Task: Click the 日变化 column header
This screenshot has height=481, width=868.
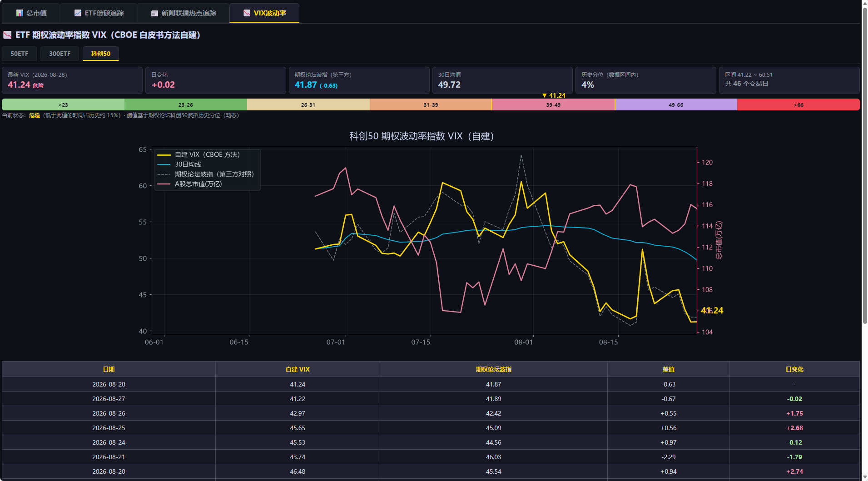Action: pos(794,369)
